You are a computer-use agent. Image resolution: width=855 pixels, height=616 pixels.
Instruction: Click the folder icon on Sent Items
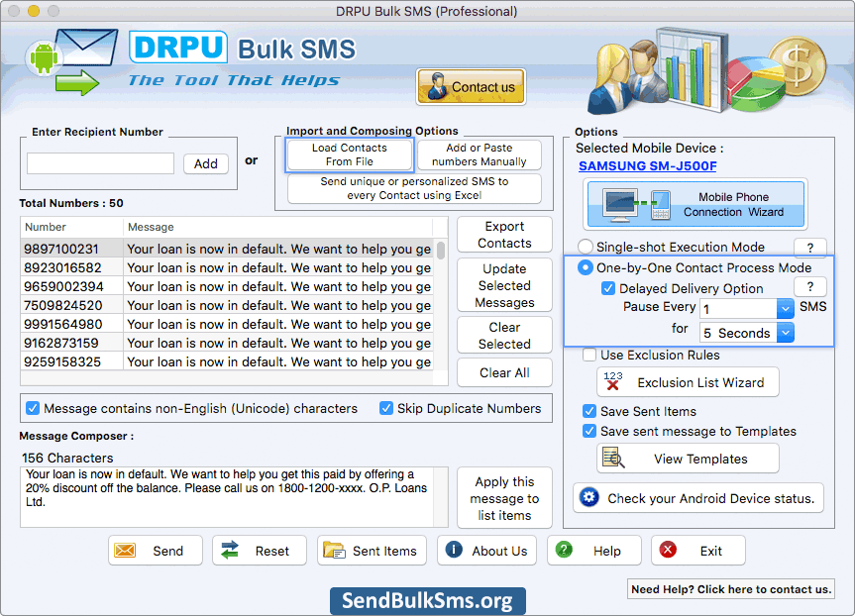point(334,550)
